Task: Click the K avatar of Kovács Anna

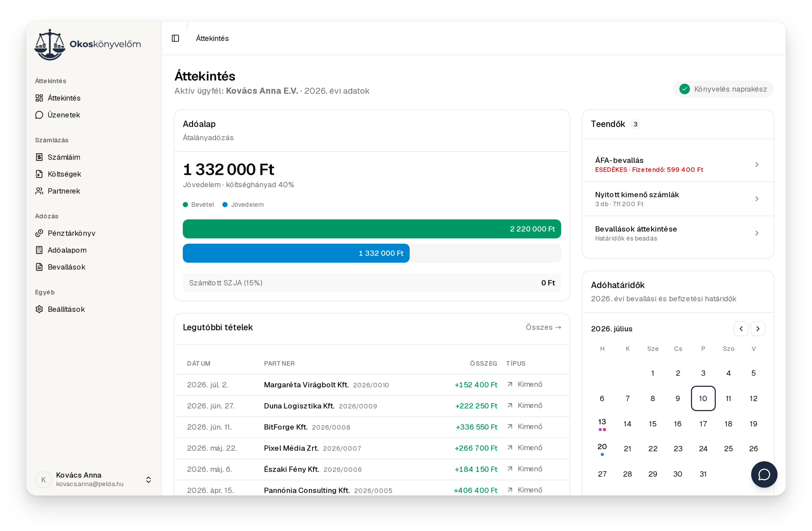Action: (43, 479)
